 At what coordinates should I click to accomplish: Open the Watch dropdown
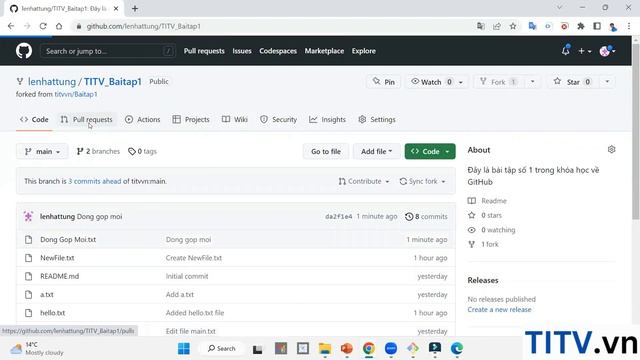click(437, 82)
